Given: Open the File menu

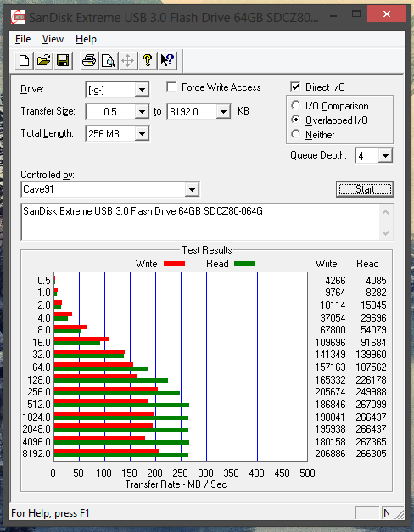Looking at the screenshot, I should (x=23, y=39).
